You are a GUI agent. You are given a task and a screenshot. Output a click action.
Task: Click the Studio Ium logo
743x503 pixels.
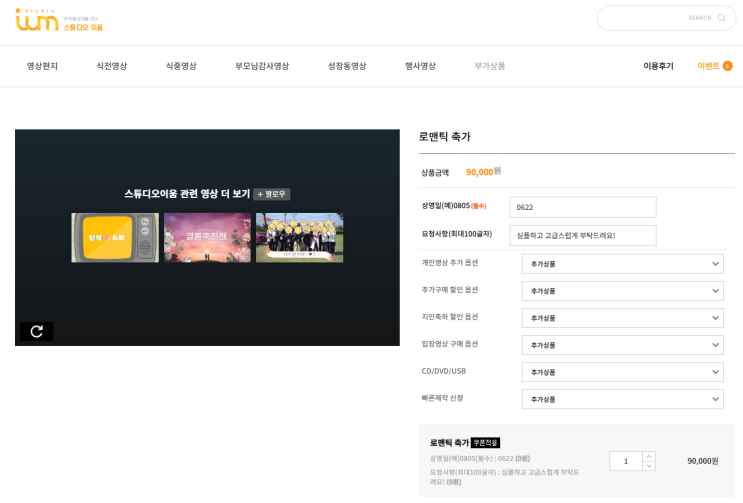[x=59, y=20]
